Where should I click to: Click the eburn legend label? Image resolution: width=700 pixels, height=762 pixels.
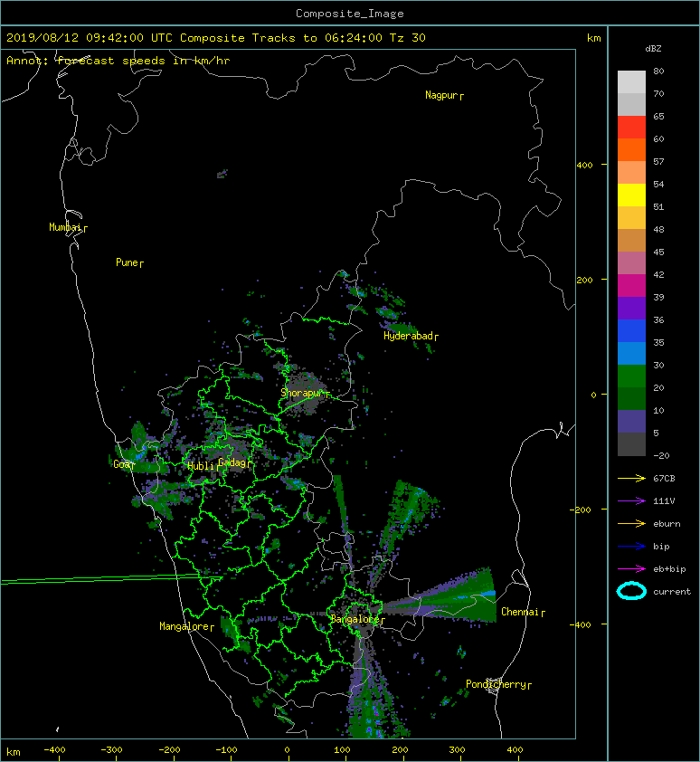[667, 524]
